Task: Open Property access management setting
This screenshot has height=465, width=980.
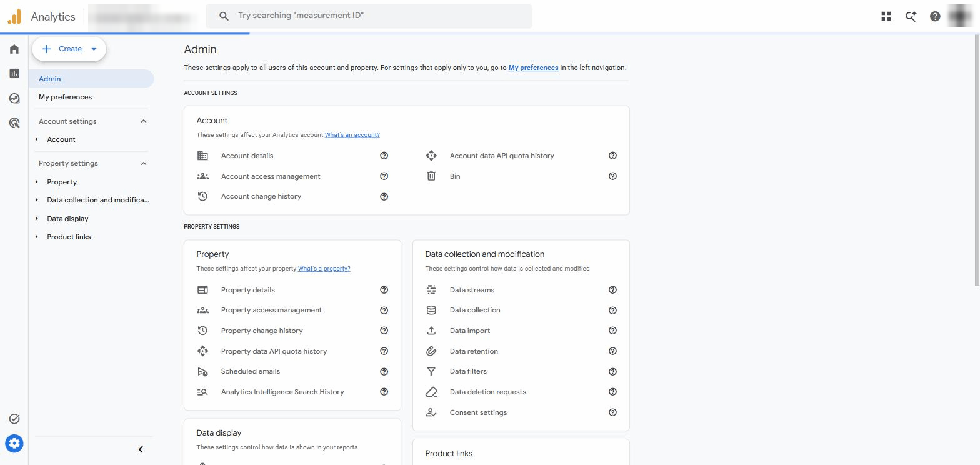Action: [x=271, y=310]
